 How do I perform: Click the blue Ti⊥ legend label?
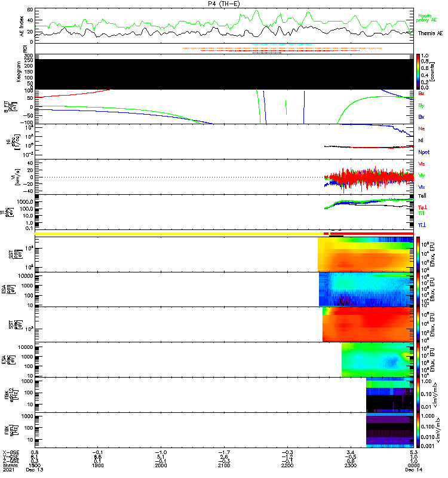point(422,225)
